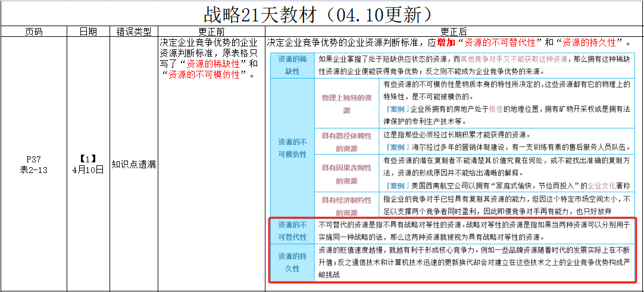Select the 知识点遗漏 error type cell
The image size is (644, 292).
tap(134, 164)
